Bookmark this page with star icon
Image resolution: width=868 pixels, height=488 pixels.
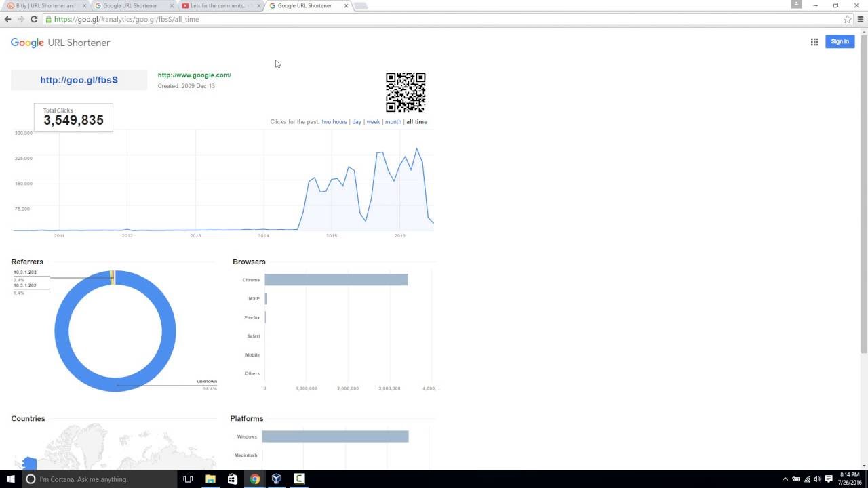click(847, 19)
